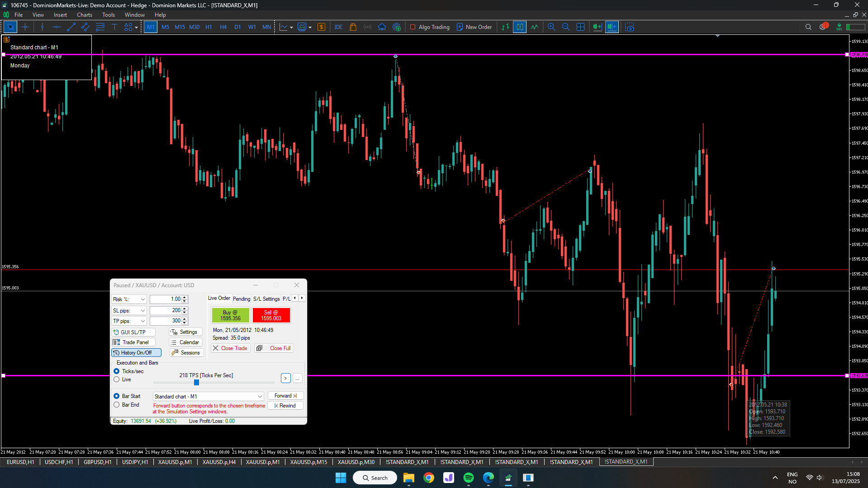Increase the Risk % value stepper

tap(185, 298)
